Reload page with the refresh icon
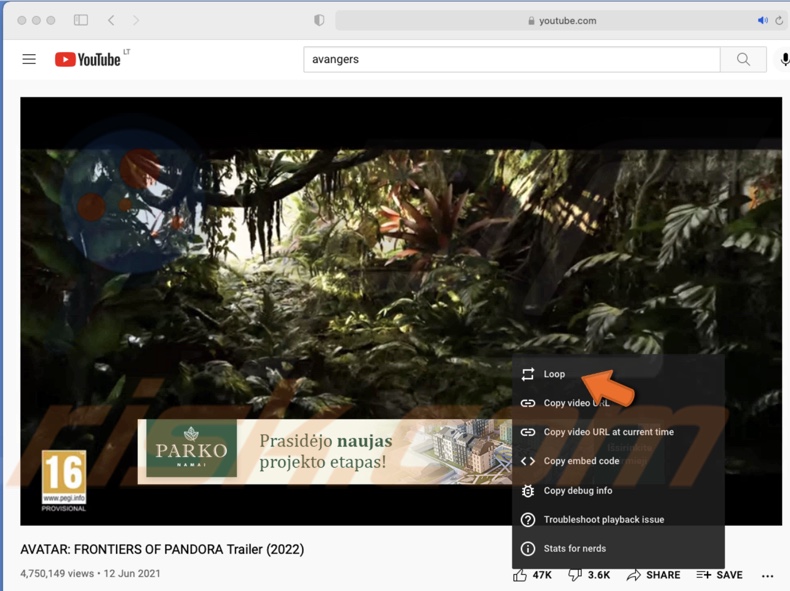790x591 pixels. point(779,21)
